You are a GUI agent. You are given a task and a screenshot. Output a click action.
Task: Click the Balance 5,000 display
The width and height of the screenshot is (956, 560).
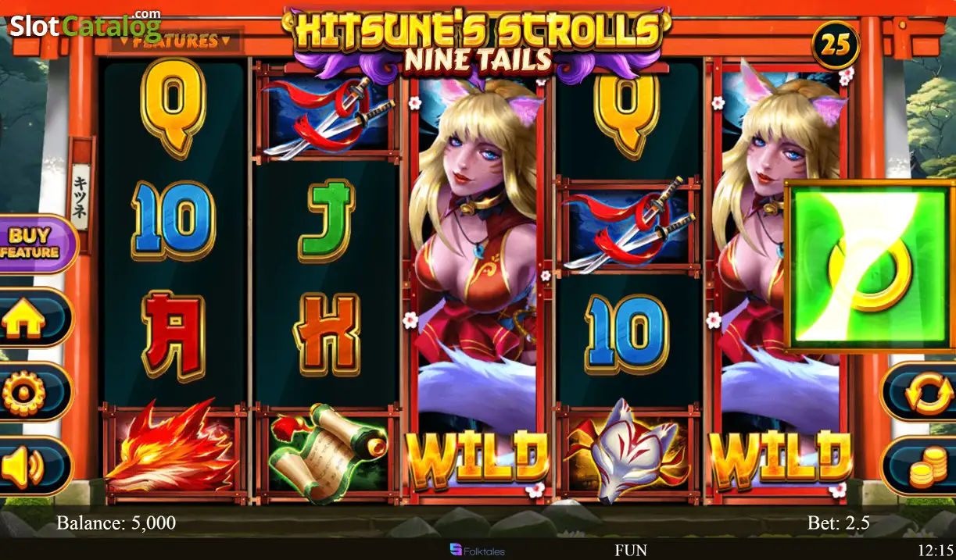coord(116,523)
